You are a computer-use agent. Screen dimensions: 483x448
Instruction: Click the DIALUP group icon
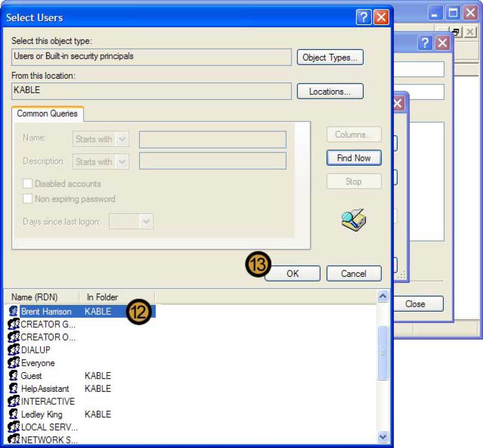click(x=13, y=349)
